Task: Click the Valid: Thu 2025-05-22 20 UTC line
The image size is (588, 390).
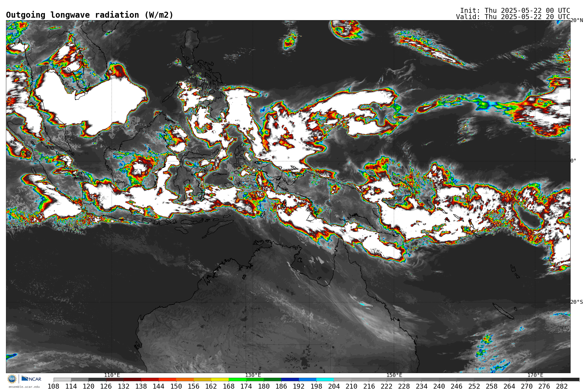Action: [x=513, y=17]
